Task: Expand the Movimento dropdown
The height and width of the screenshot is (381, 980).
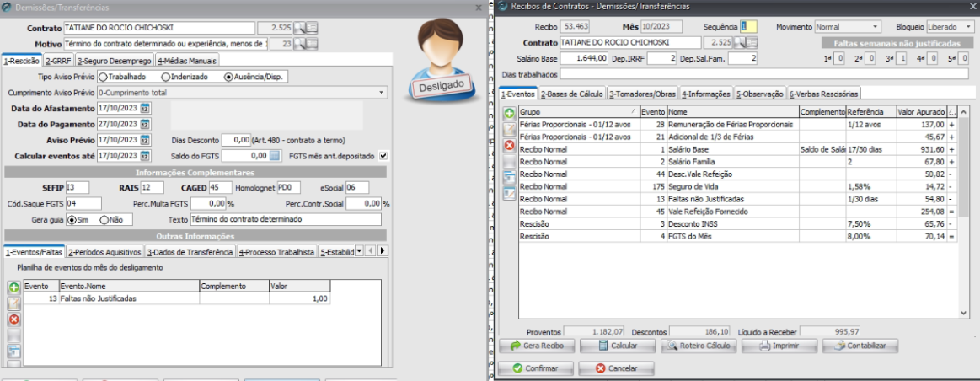Action: pyautogui.click(x=876, y=27)
